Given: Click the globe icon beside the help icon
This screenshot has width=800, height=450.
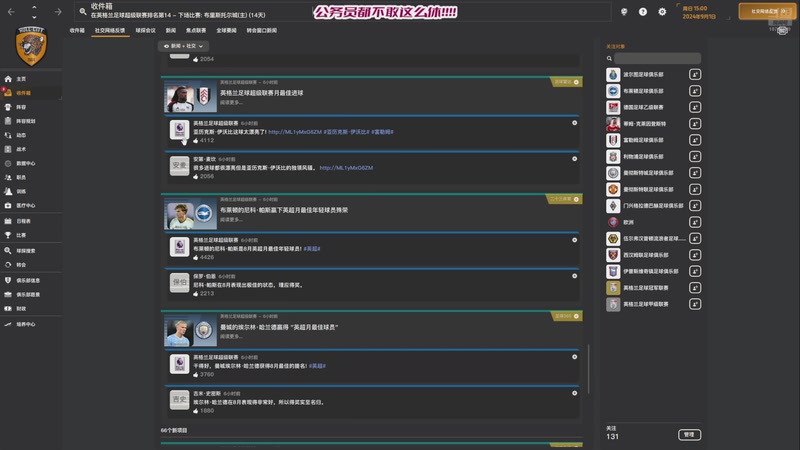Looking at the screenshot, I should point(624,12).
